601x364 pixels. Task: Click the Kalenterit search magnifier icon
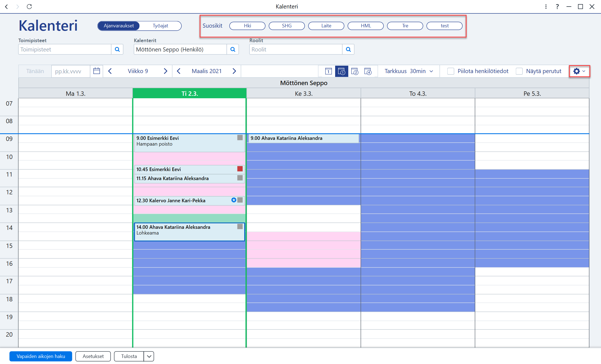[233, 50]
